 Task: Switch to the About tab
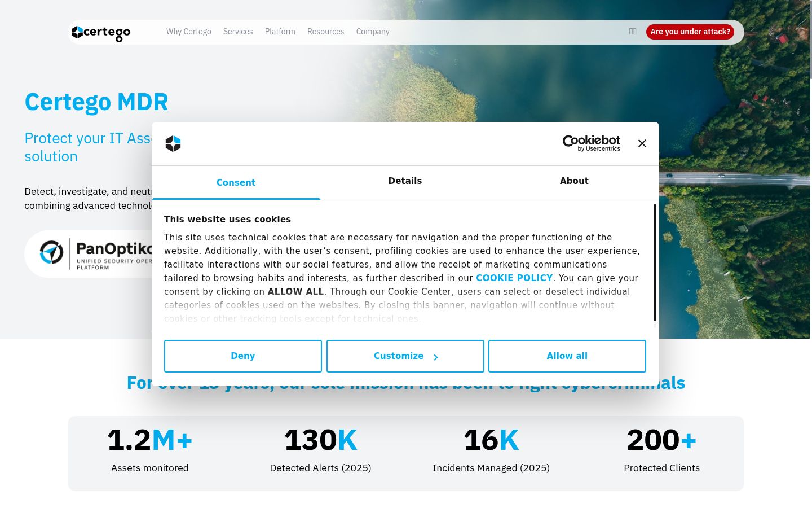coord(574,181)
